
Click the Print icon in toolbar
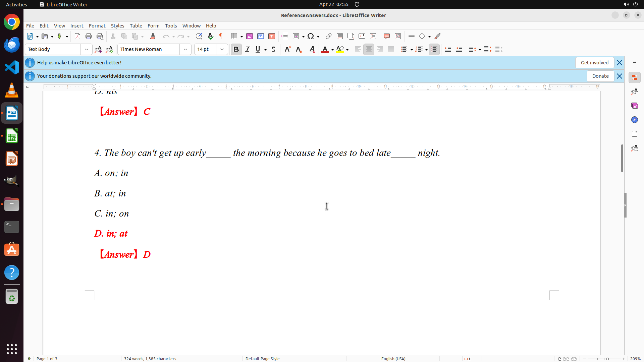click(x=89, y=36)
